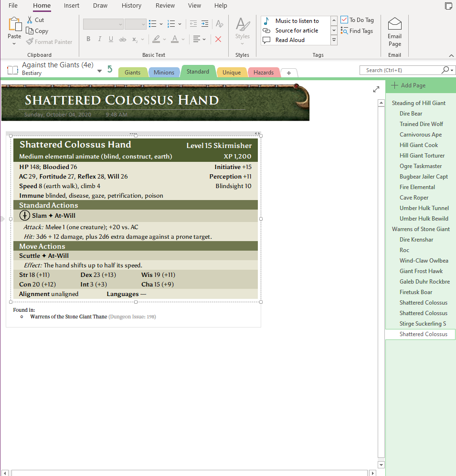This screenshot has width=456, height=476.
Task: Open the notebook list icon
Action: click(x=13, y=70)
